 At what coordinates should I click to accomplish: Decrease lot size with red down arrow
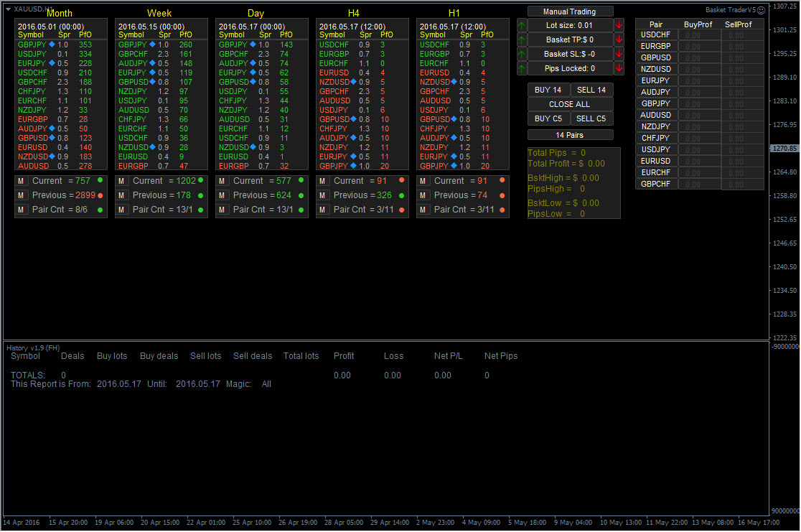point(619,25)
